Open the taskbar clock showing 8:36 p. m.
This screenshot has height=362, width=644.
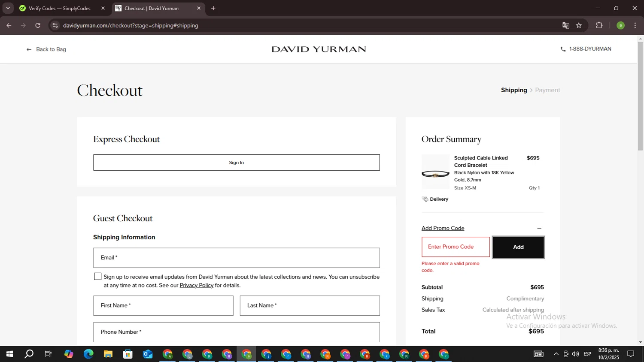click(x=608, y=354)
